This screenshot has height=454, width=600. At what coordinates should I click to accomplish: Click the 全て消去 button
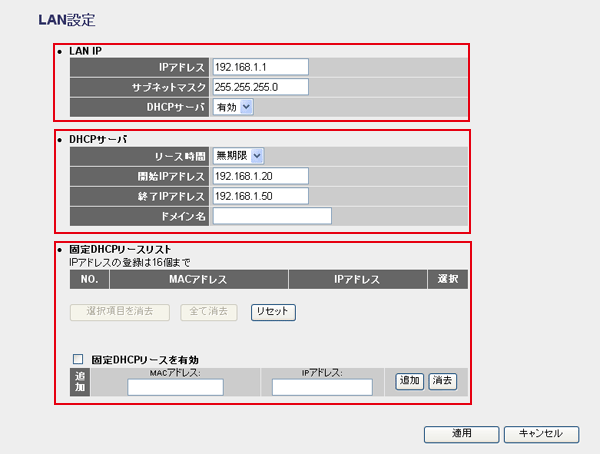209,312
